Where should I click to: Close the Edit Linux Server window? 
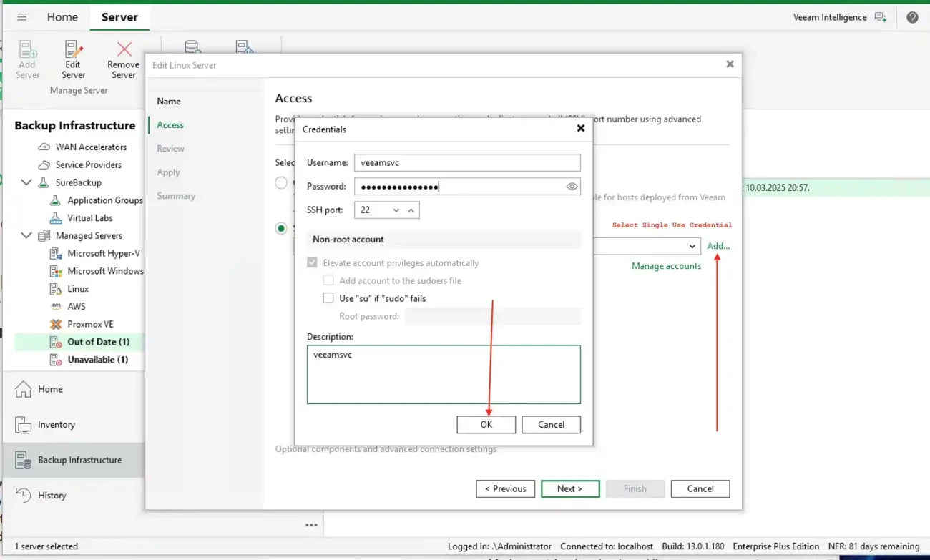tap(730, 64)
